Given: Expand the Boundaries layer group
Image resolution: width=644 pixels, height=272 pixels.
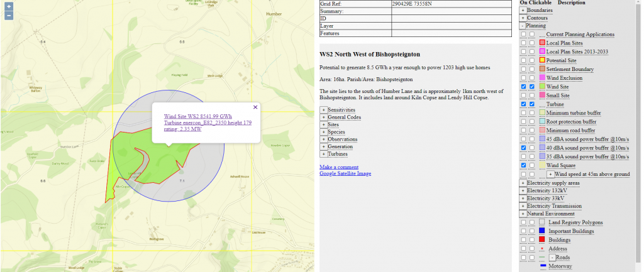Looking at the screenshot, I should pyautogui.click(x=523, y=10).
